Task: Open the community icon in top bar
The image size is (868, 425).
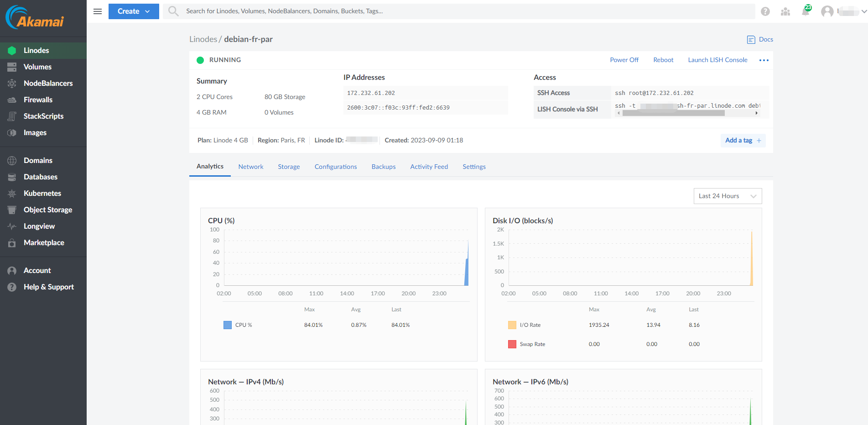Action: click(x=785, y=11)
